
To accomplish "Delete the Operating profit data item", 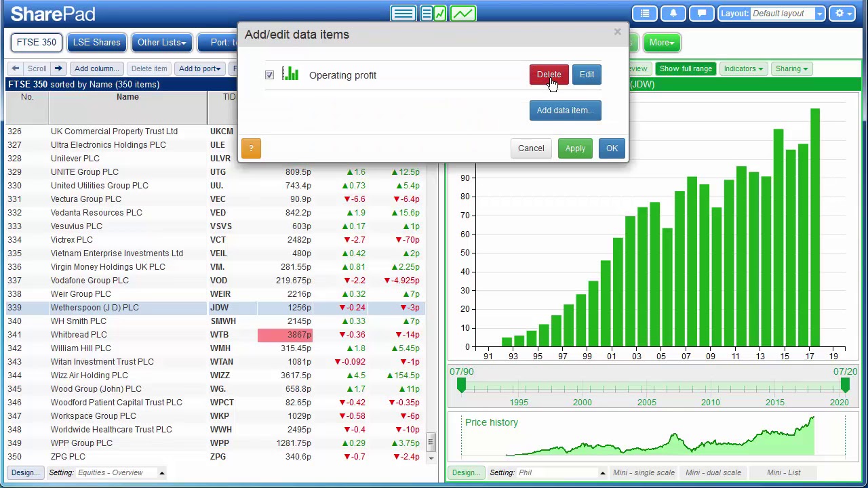I will pos(549,75).
